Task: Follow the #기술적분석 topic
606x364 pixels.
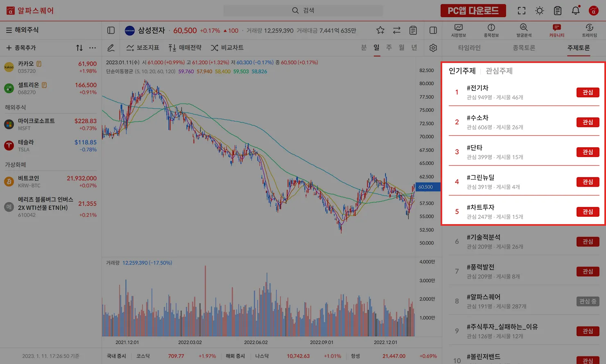Action: tap(588, 242)
